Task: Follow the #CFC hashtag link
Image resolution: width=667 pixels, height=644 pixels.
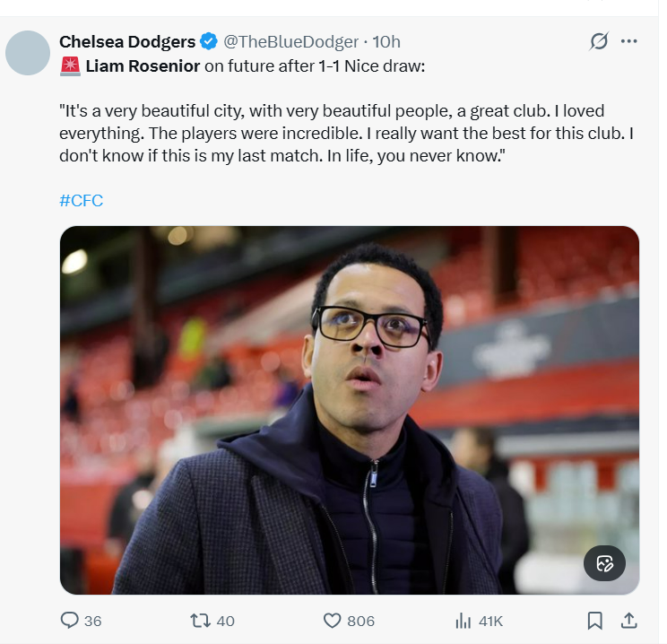Action: [81, 200]
